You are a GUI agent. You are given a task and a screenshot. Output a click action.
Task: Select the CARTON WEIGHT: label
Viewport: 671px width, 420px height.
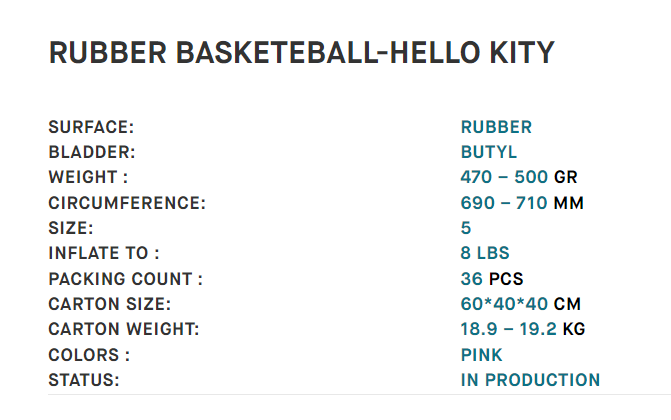[x=124, y=329]
